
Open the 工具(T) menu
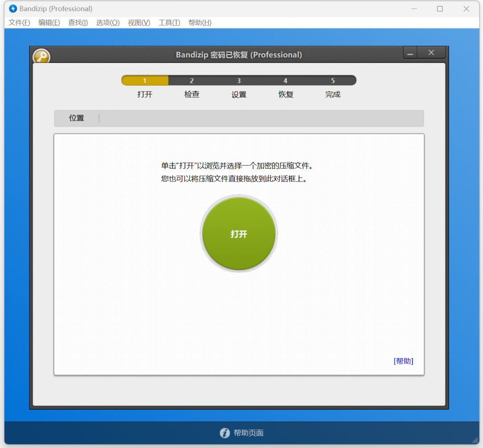[169, 23]
